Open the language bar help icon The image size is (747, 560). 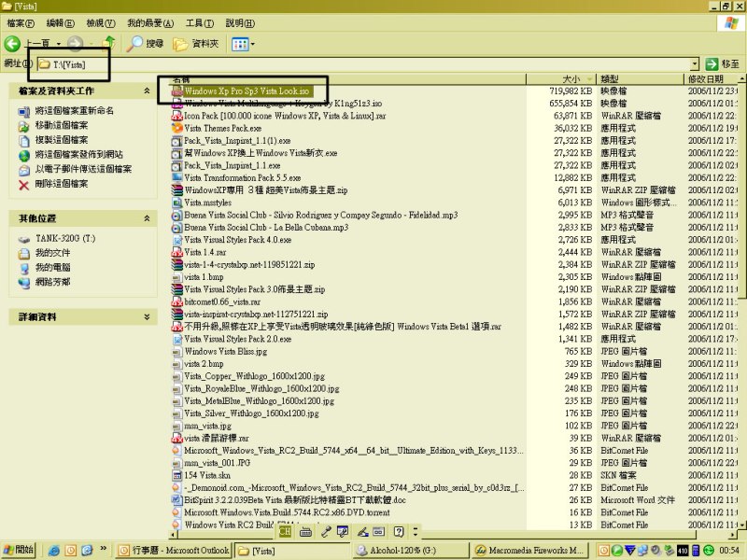point(399,531)
